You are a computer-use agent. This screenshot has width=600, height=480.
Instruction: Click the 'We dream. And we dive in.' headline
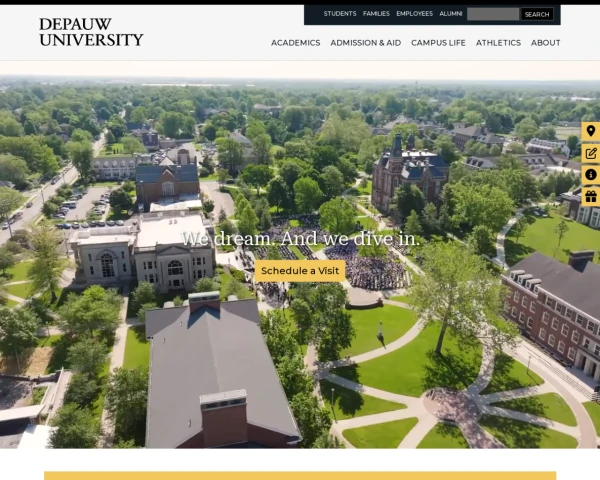[300, 241]
